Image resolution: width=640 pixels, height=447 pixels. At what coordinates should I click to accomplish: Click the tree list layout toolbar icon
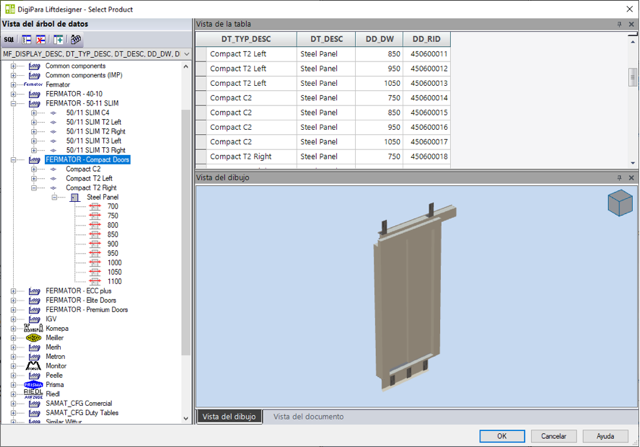[x=27, y=40]
